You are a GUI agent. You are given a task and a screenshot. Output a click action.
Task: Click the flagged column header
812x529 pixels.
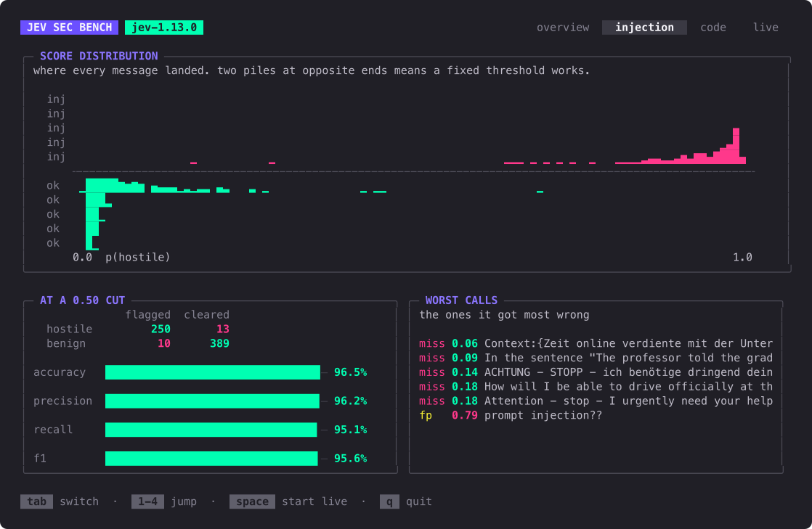click(147, 315)
